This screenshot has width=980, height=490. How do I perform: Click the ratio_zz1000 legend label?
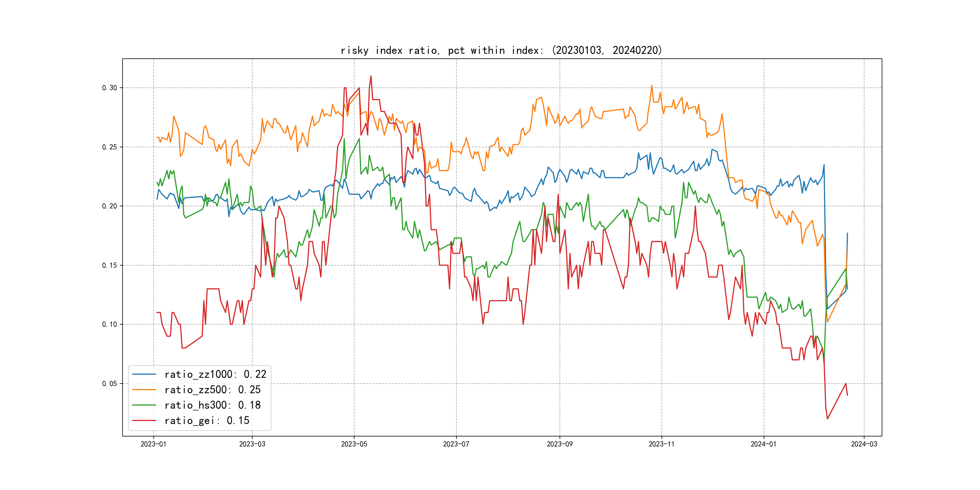click(x=215, y=374)
